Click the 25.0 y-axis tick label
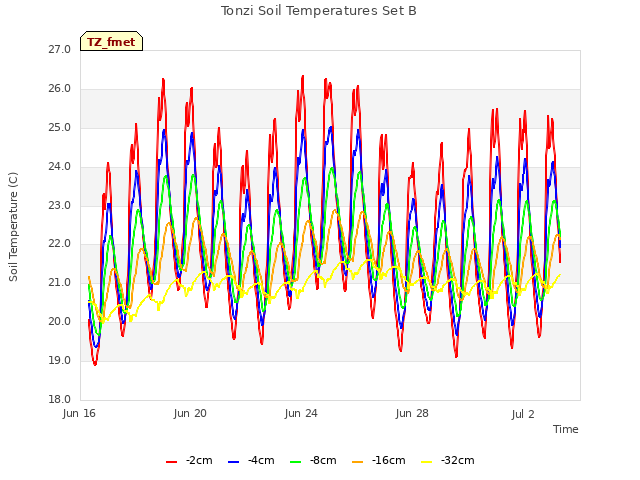This screenshot has width=640, height=480. (x=60, y=127)
